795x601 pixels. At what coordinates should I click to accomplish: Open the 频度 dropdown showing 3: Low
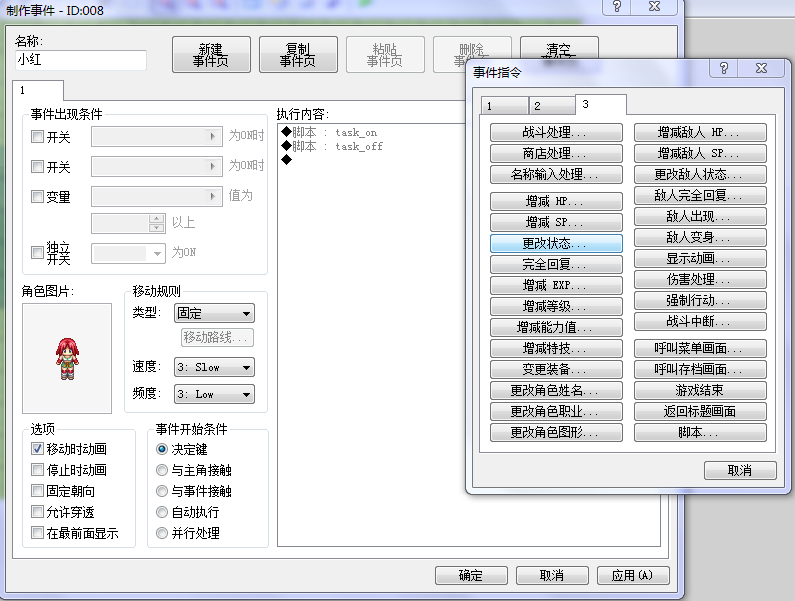(x=214, y=394)
